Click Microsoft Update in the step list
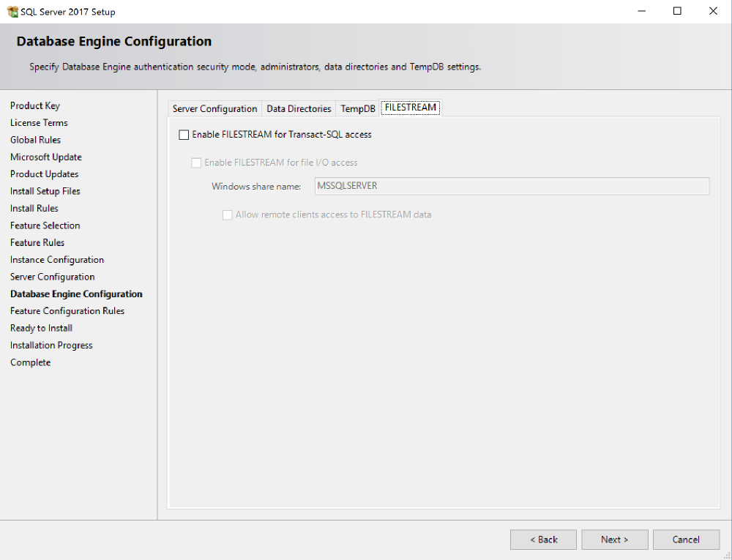732x560 pixels. (45, 157)
